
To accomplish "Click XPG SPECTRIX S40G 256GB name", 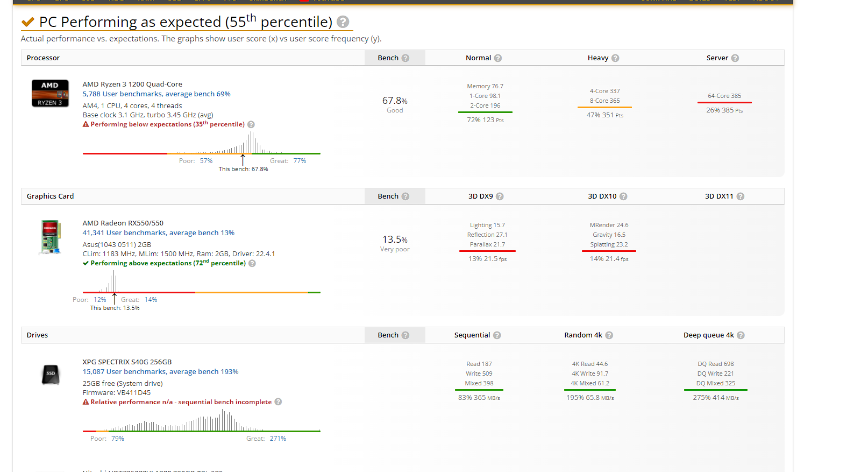I will [x=127, y=362].
